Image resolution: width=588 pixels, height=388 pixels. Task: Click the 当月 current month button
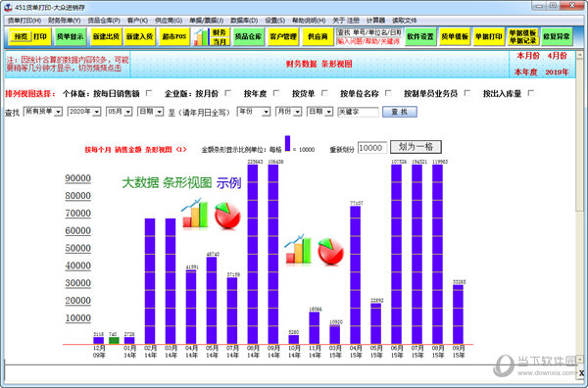click(220, 41)
